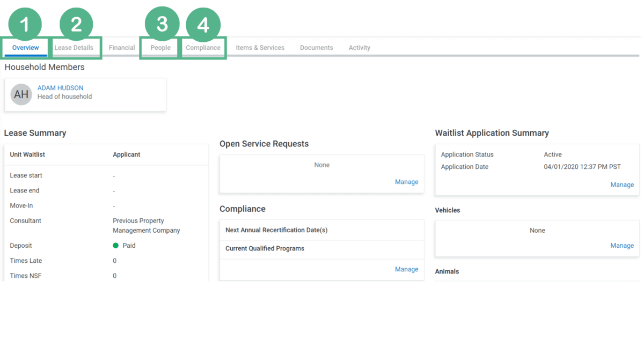
Task: Click 'None' in the Vehicles card
Action: pyautogui.click(x=537, y=231)
